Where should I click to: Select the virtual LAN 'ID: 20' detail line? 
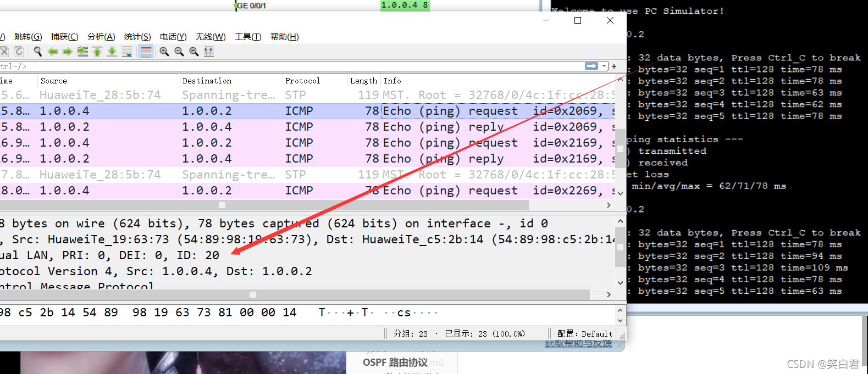[x=307, y=255]
